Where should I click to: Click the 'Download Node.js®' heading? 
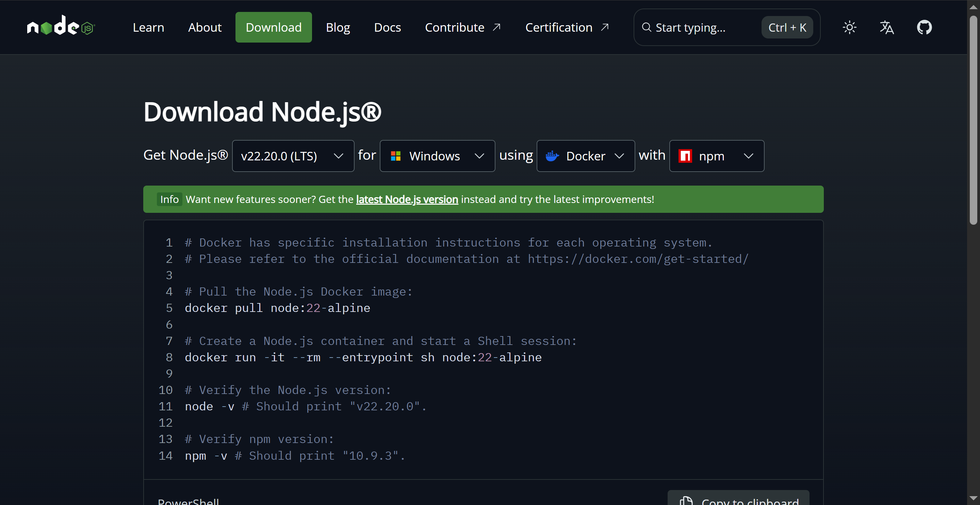[x=262, y=112]
